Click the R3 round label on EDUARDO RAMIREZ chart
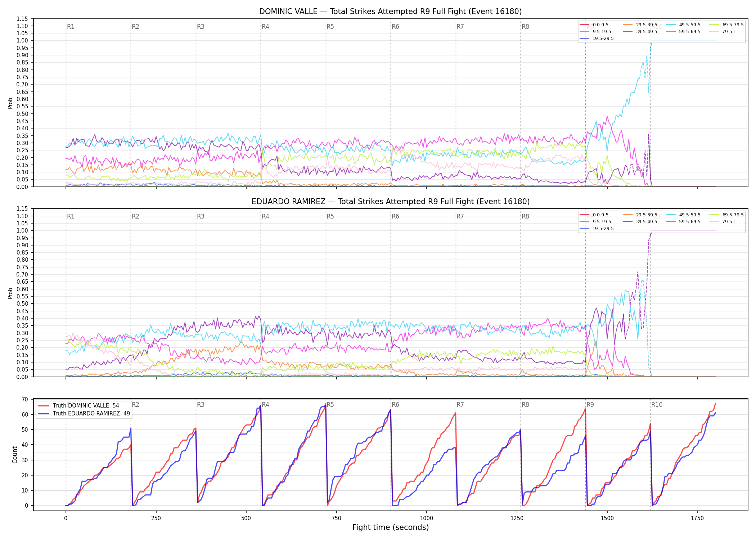Image resolution: width=756 pixels, height=540 pixels. tap(201, 216)
